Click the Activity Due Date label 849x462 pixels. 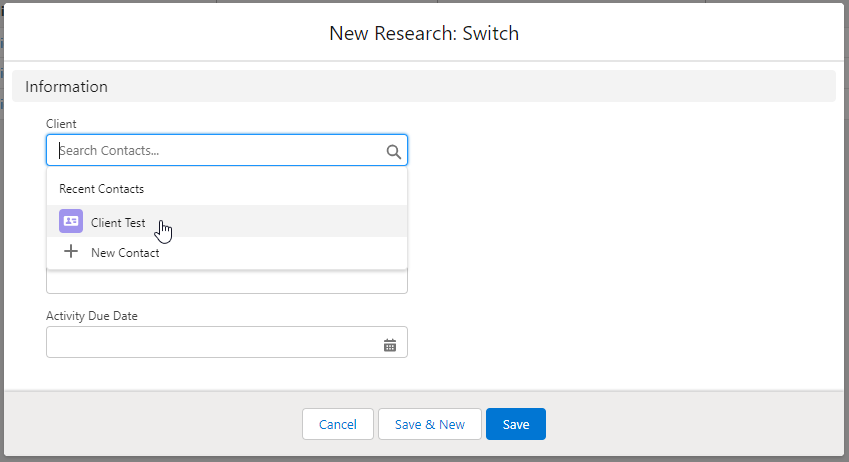[x=92, y=316]
